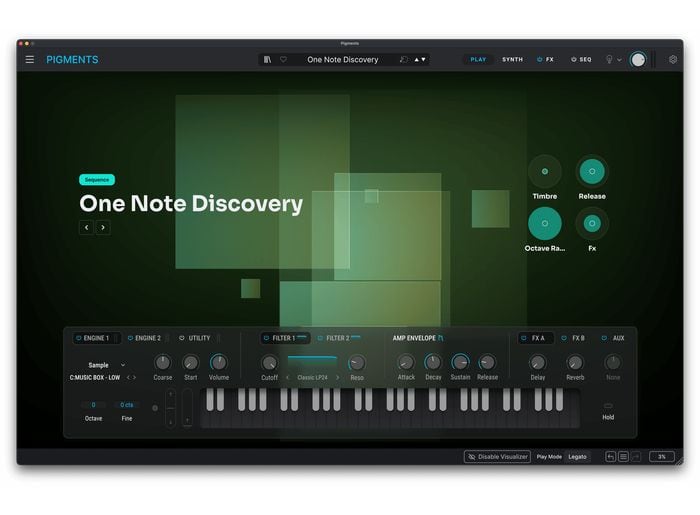Expand the Sample engine type dropdown
Viewport: 700px width, 515px height.
pos(106,365)
